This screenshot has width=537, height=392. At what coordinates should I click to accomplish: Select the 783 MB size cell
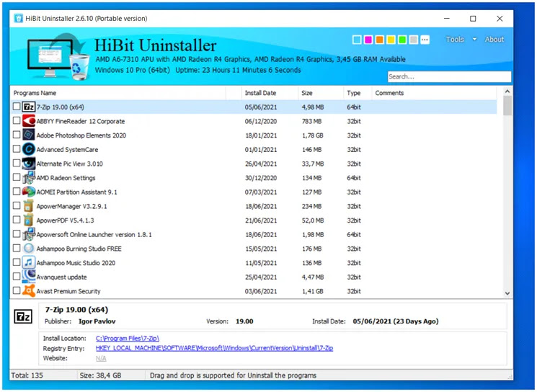pos(311,121)
